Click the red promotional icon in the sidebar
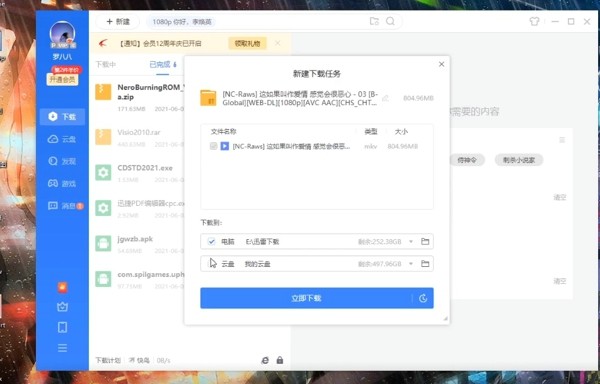Screen dimensions: 600x384 pos(62,287)
